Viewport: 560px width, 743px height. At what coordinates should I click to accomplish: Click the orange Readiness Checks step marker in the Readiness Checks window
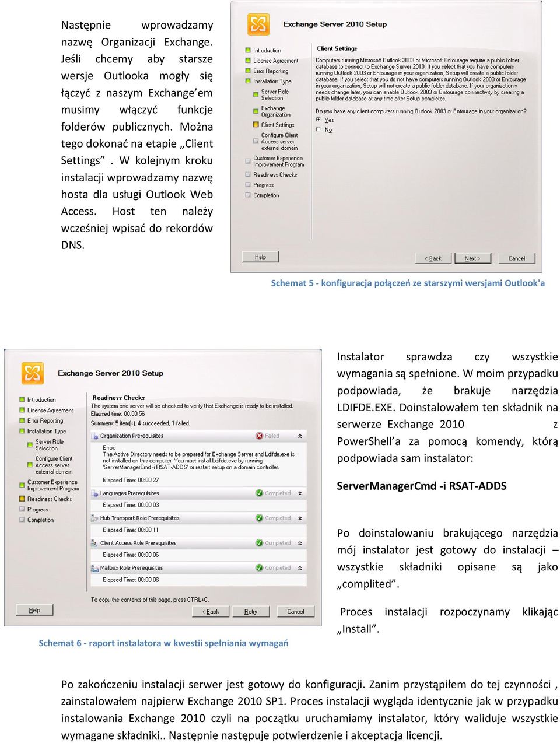pos(22,499)
